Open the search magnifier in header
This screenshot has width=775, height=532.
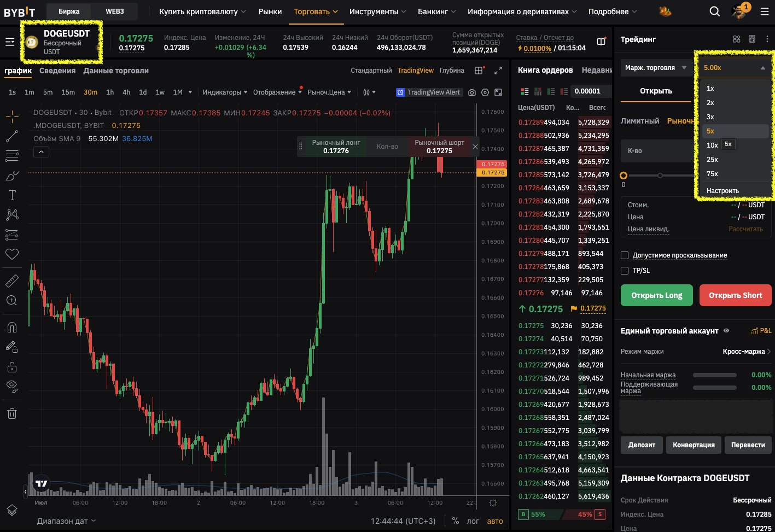click(x=714, y=11)
